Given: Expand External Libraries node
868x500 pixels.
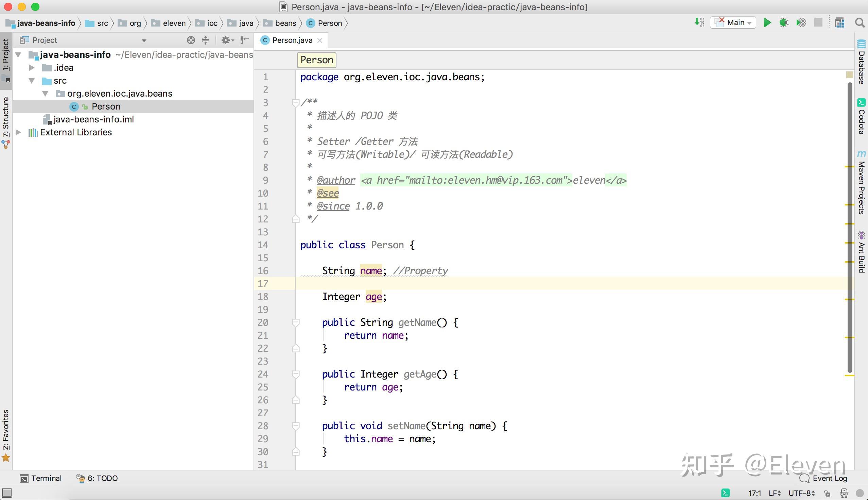Looking at the screenshot, I should 19,132.
